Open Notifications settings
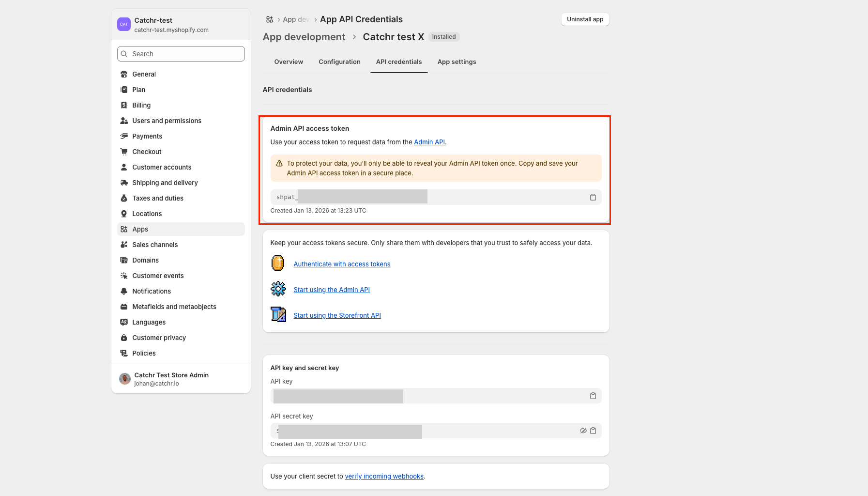 (152, 291)
